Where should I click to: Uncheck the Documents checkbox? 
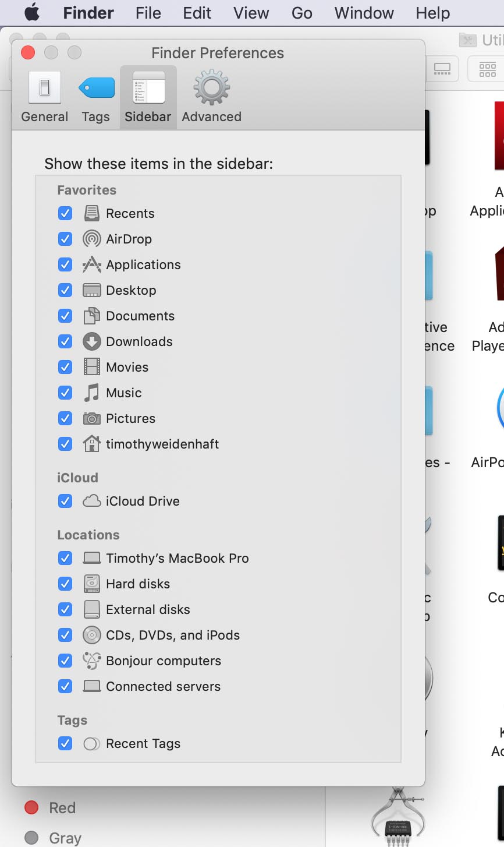65,316
